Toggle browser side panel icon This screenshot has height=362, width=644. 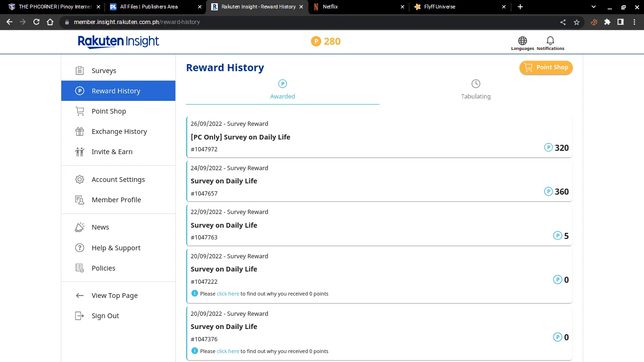coord(620,22)
